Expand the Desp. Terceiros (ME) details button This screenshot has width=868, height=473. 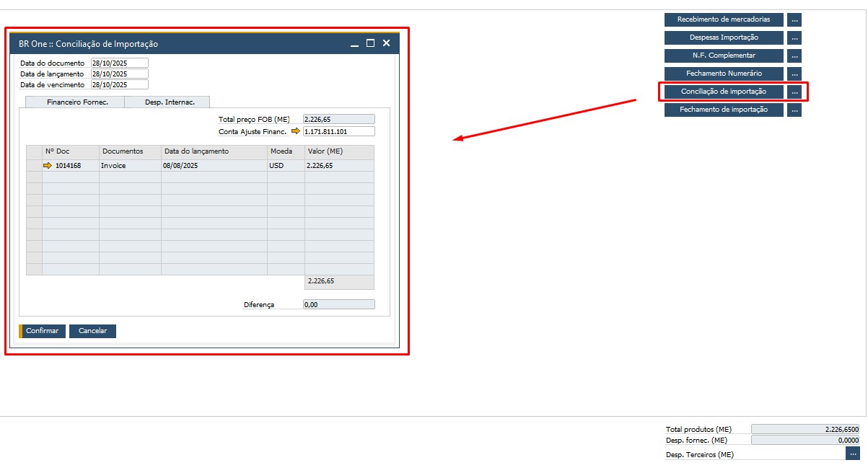852,454
